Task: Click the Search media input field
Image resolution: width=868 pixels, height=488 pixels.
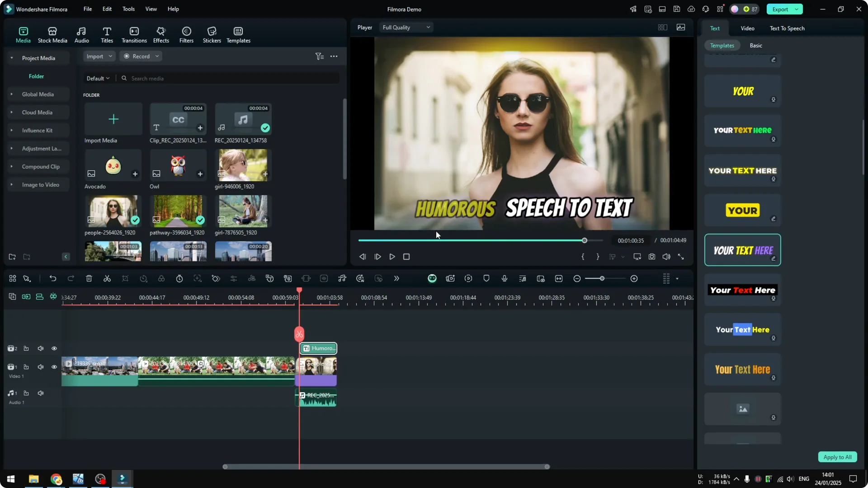Action: pos(231,79)
